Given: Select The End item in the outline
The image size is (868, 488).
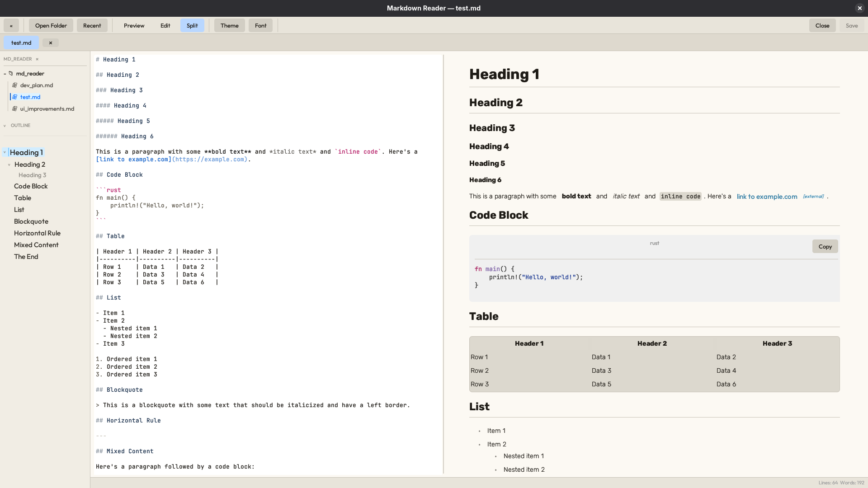Looking at the screenshot, I should pos(26,256).
